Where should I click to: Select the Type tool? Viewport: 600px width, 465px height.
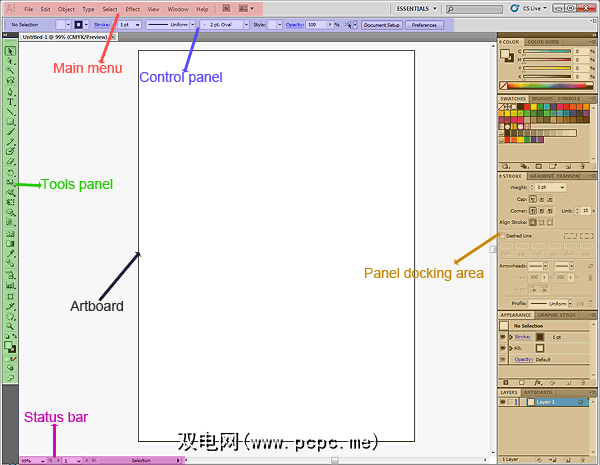pyautogui.click(x=10, y=102)
